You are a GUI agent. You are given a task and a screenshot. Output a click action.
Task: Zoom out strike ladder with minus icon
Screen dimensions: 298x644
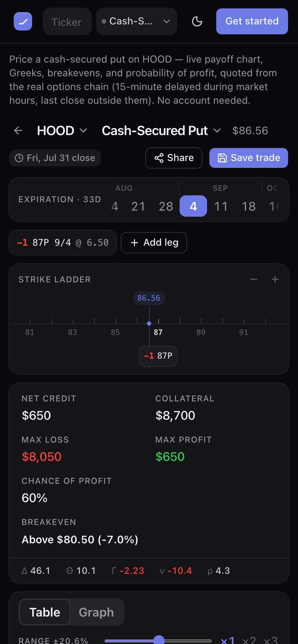254,279
